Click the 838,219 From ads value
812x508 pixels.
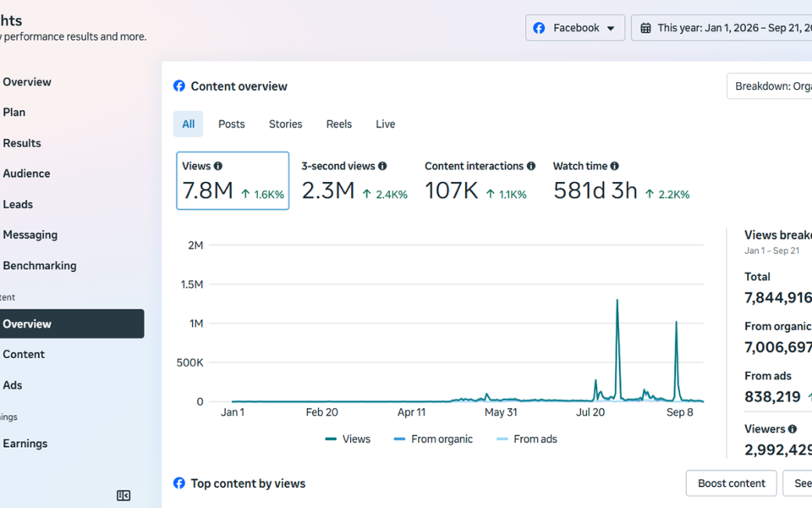pyautogui.click(x=772, y=397)
